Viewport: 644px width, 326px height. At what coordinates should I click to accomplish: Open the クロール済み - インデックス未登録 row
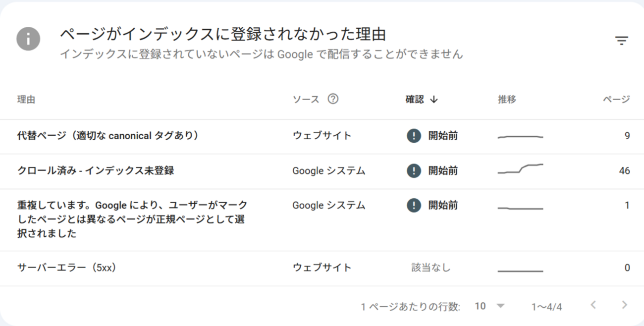click(96, 171)
